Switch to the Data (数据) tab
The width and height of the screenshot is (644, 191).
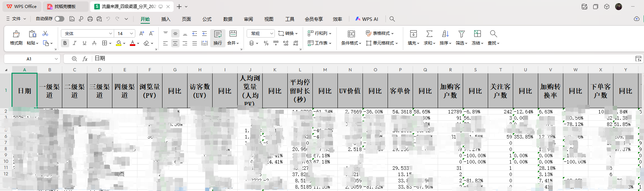pos(228,19)
